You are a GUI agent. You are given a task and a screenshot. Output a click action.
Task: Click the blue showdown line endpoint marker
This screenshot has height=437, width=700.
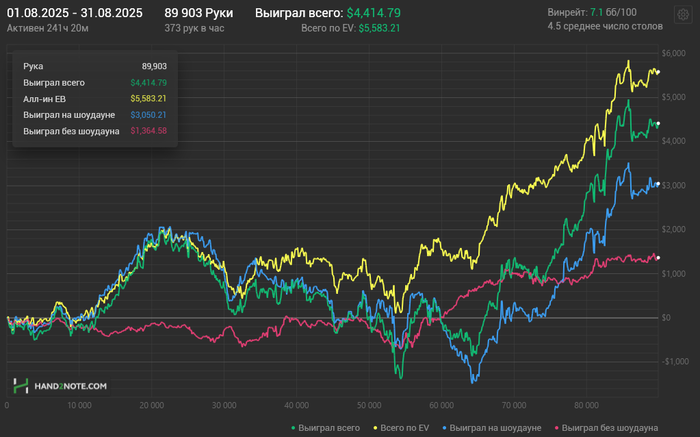click(658, 184)
